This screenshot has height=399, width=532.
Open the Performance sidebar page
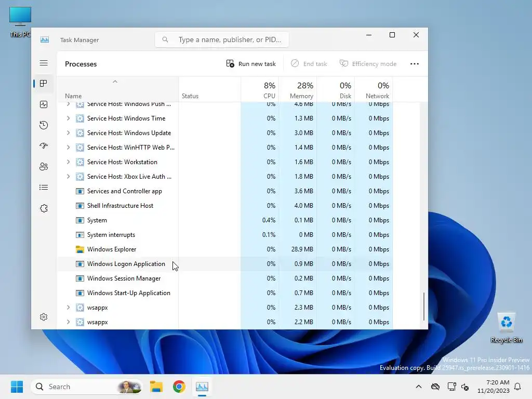pyautogui.click(x=44, y=104)
